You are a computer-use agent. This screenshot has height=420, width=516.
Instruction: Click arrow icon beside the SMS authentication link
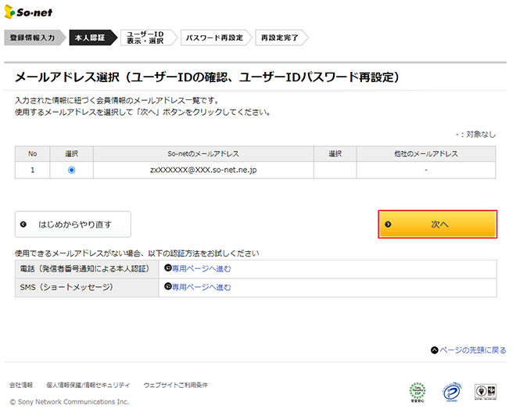click(x=167, y=287)
